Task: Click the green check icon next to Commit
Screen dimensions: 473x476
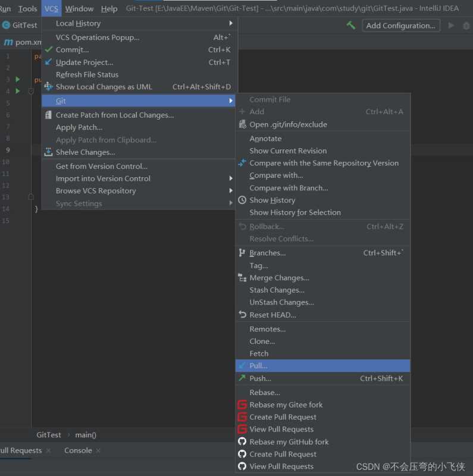Action: (x=49, y=49)
